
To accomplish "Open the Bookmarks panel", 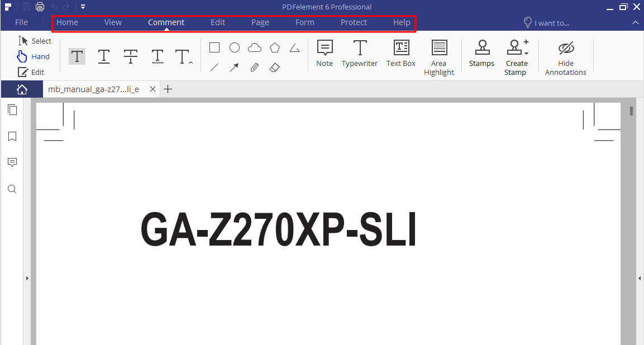I will (12, 136).
